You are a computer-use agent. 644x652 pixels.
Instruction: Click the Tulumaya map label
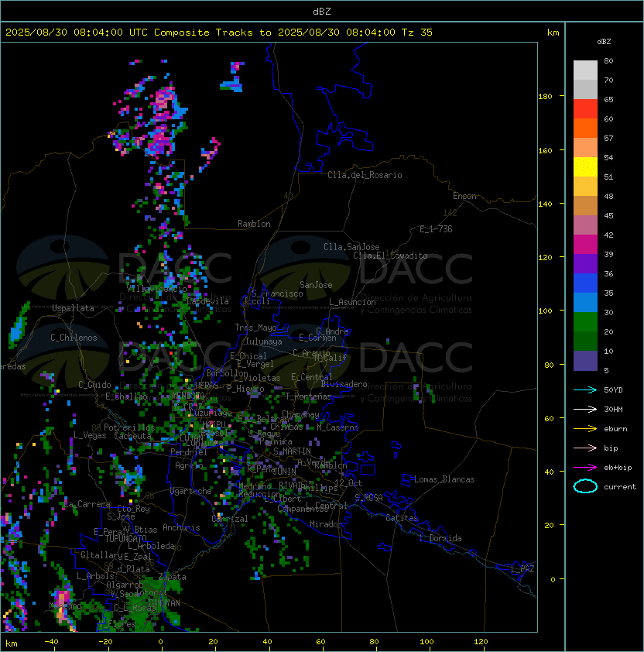coord(264,341)
